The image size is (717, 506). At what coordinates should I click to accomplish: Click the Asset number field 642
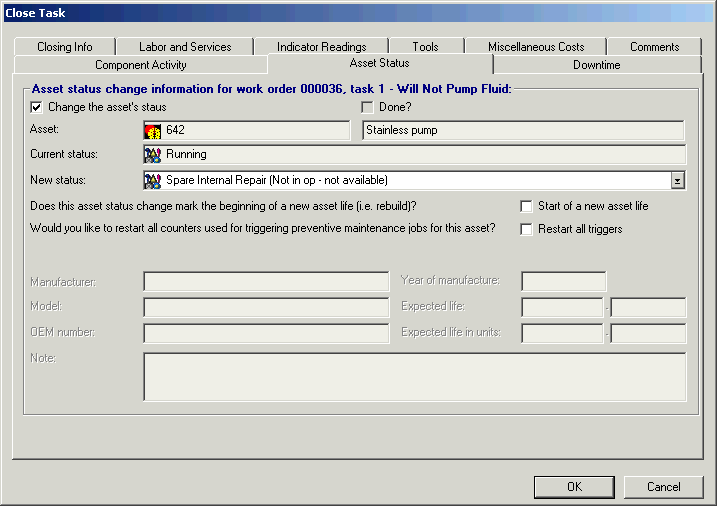tap(247, 131)
